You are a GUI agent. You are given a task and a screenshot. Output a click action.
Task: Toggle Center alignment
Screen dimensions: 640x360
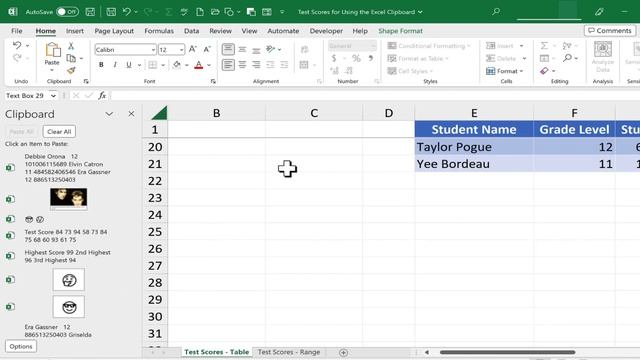click(x=242, y=64)
